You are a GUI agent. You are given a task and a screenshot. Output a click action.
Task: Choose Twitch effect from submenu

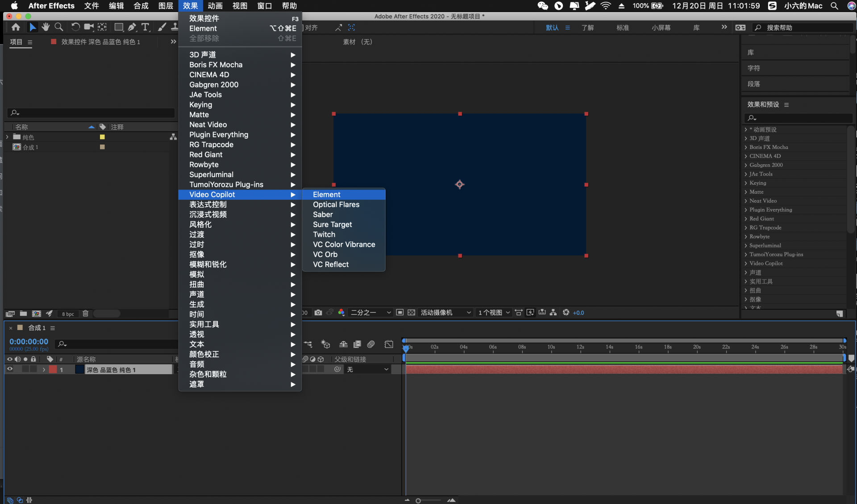point(344,235)
